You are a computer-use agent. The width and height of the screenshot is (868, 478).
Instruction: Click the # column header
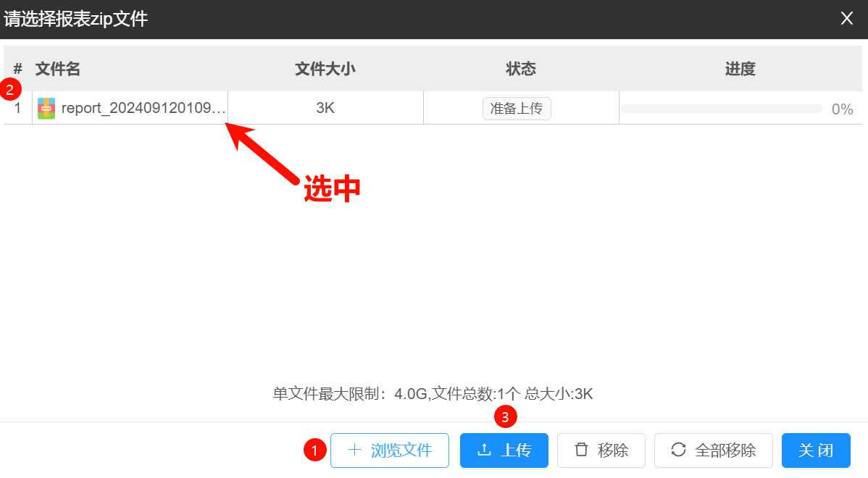point(18,69)
